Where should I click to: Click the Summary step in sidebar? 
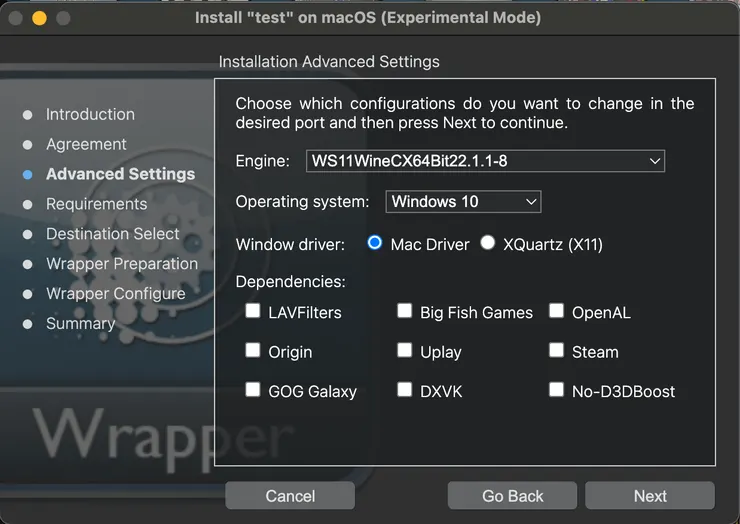point(80,323)
